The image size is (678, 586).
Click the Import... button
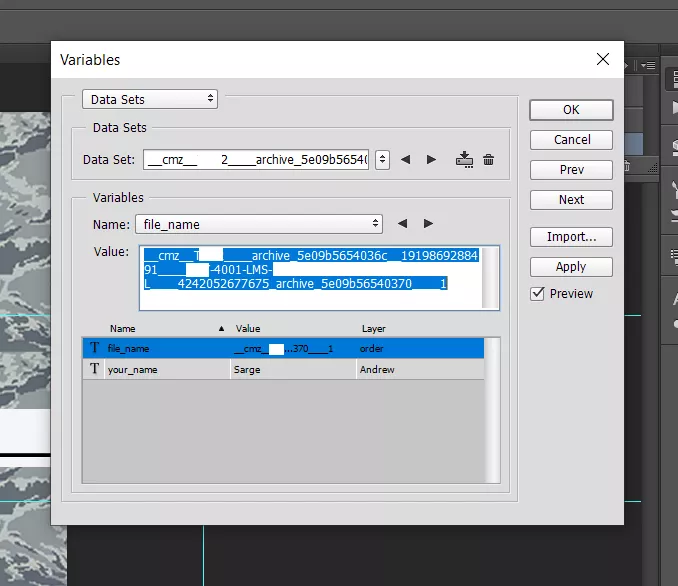(571, 237)
